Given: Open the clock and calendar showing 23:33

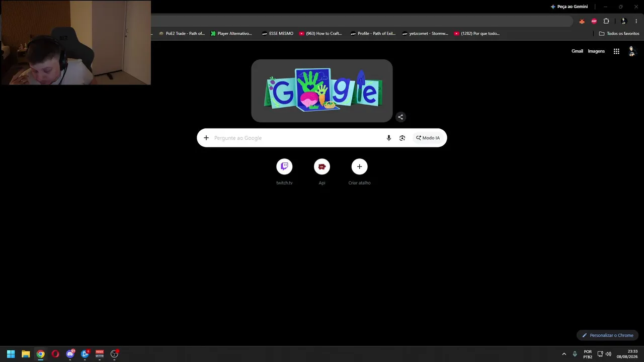Looking at the screenshot, I should (x=627, y=354).
